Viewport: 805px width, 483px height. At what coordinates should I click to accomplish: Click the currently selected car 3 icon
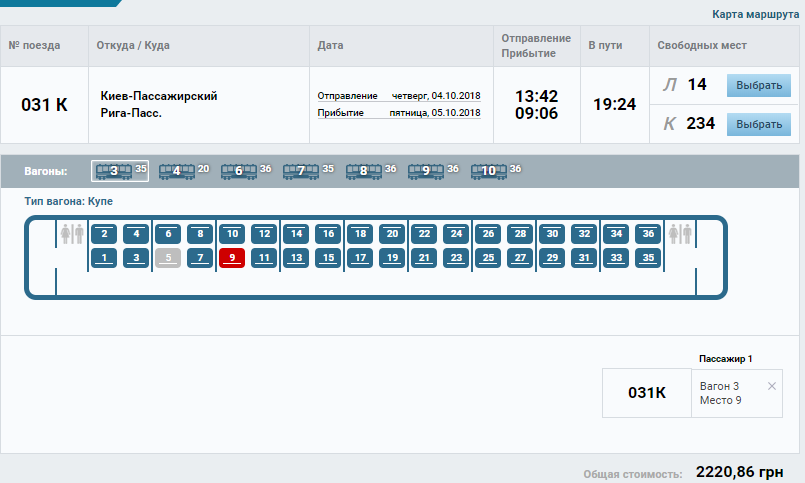pyautogui.click(x=113, y=171)
